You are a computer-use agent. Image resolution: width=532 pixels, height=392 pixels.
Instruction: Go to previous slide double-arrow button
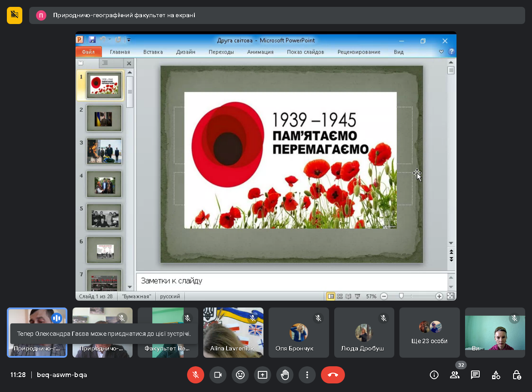(x=451, y=252)
